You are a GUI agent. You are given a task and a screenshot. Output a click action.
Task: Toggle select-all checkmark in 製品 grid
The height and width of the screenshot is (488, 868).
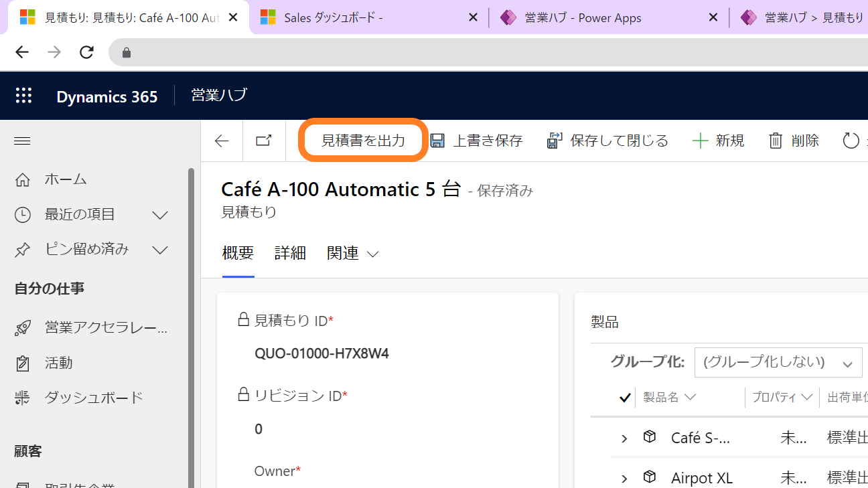coord(625,398)
